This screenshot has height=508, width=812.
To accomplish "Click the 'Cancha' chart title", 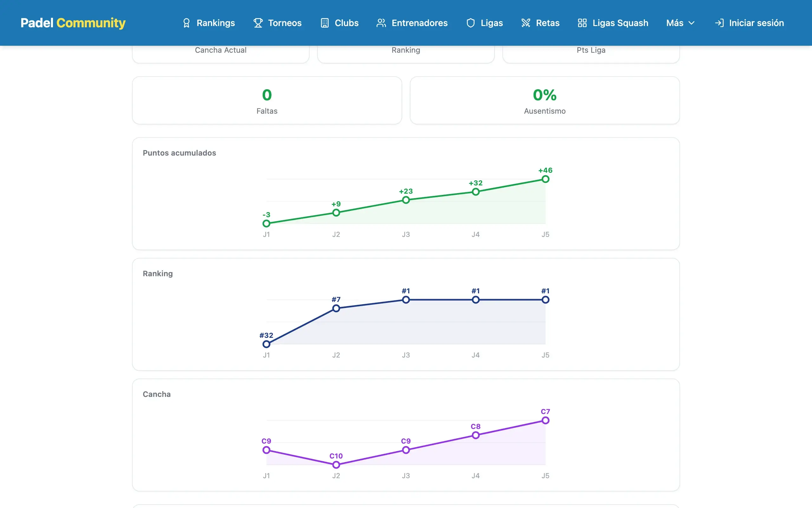I will [x=157, y=394].
